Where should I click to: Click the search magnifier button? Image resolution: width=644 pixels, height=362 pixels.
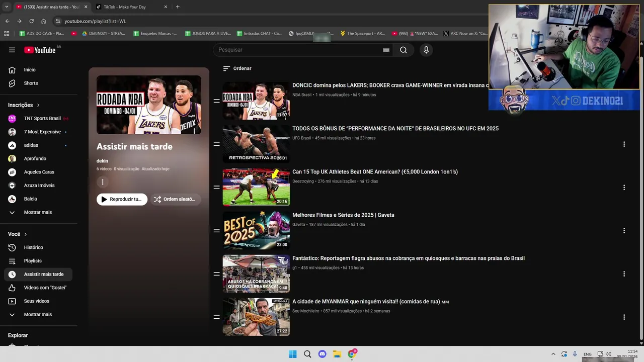tap(404, 50)
